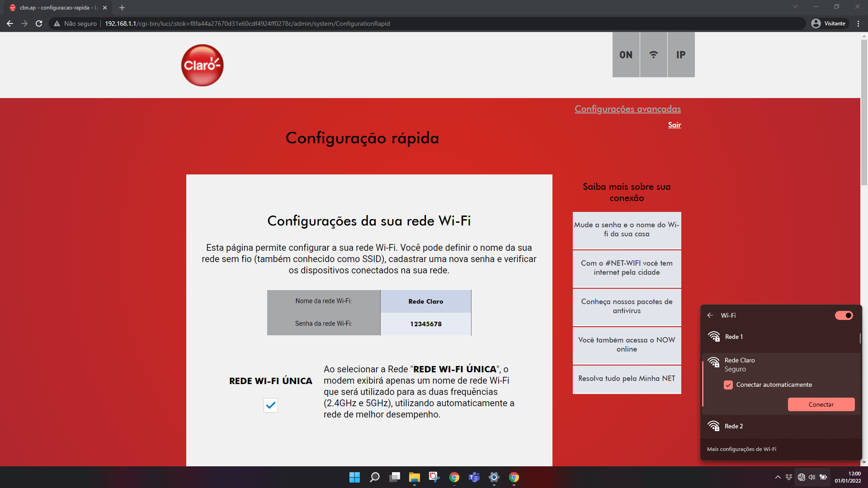This screenshot has height=488, width=868.
Task: Go forward in browser history
Action: point(24,23)
